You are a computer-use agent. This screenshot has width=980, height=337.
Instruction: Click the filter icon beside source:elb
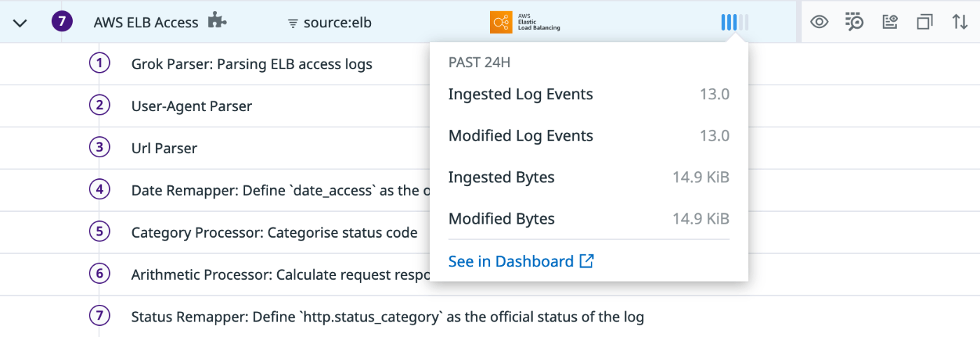(x=293, y=23)
